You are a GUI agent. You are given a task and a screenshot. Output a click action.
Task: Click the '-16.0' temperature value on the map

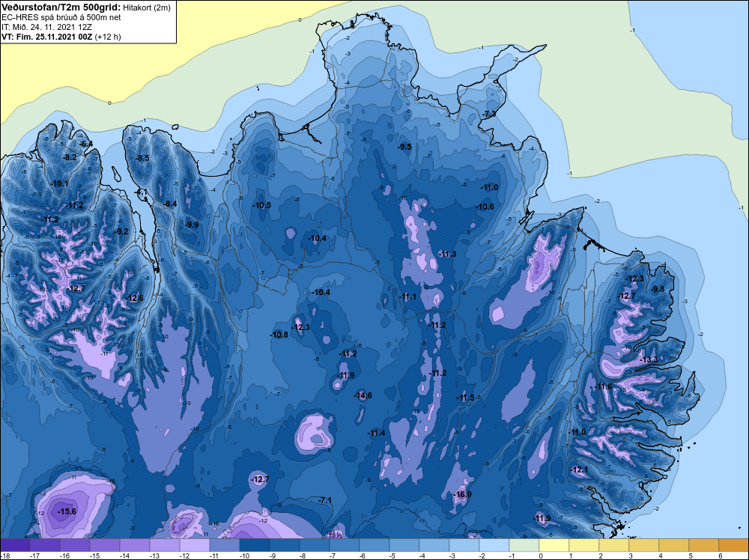[462, 494]
